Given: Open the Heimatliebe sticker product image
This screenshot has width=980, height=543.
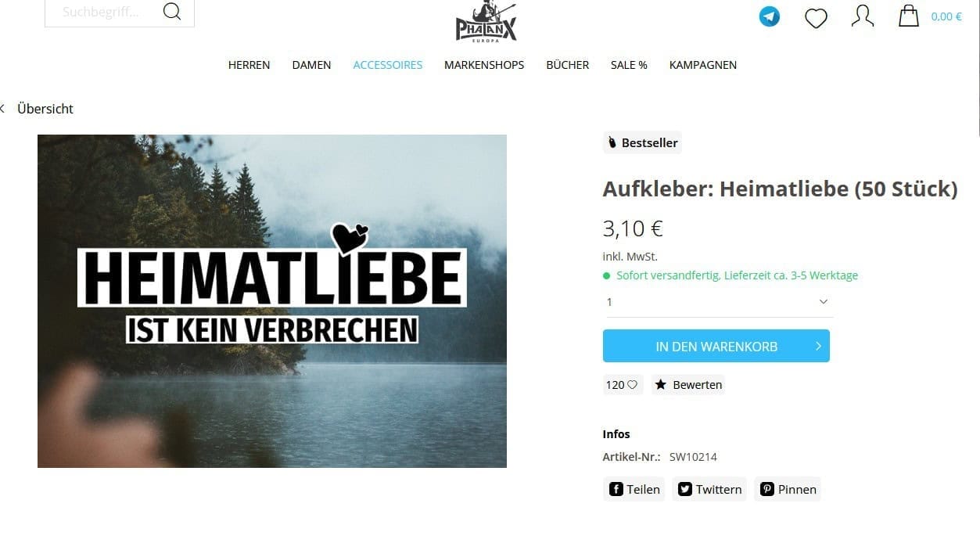Looking at the screenshot, I should click(272, 301).
